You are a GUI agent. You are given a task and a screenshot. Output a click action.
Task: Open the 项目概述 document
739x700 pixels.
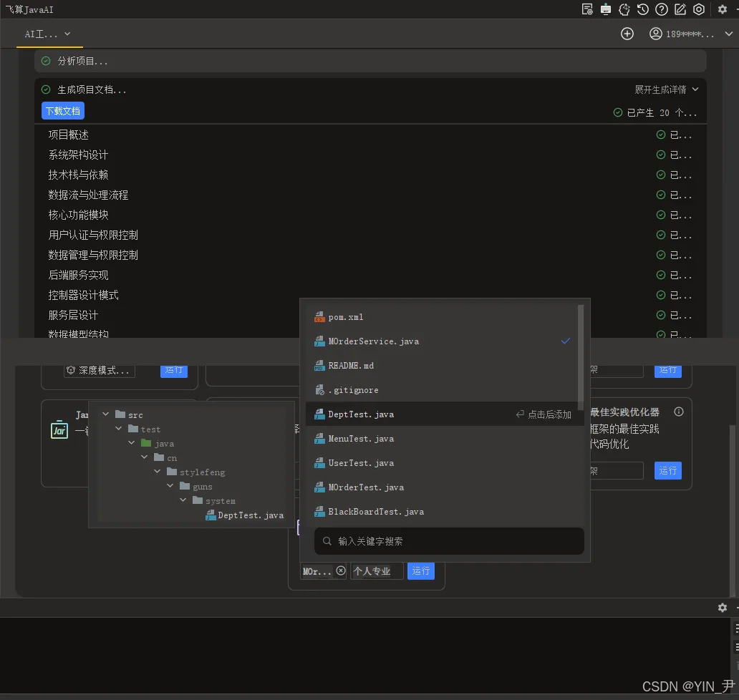[68, 135]
